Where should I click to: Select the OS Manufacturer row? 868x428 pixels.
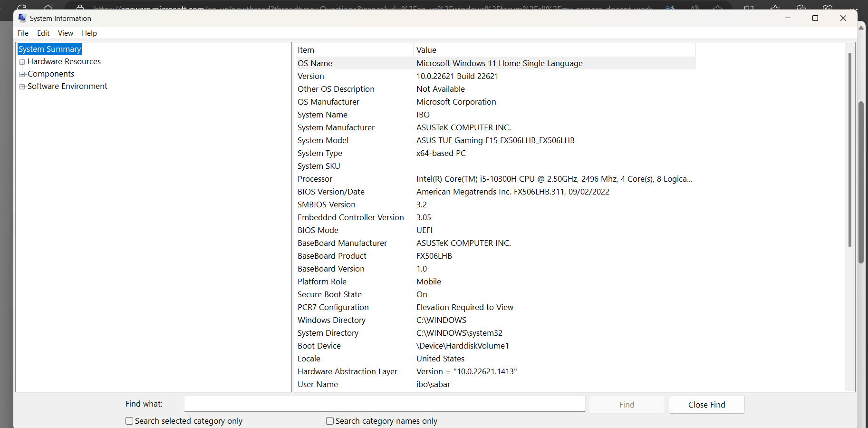click(496, 102)
